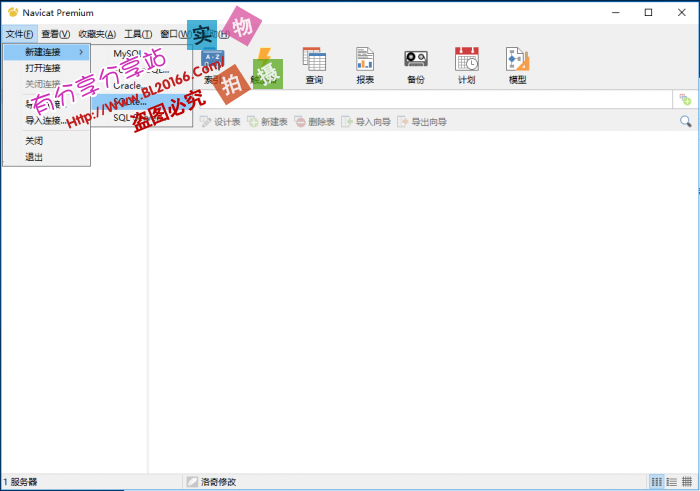Open the 报表 (Report) toolbar icon

point(365,66)
